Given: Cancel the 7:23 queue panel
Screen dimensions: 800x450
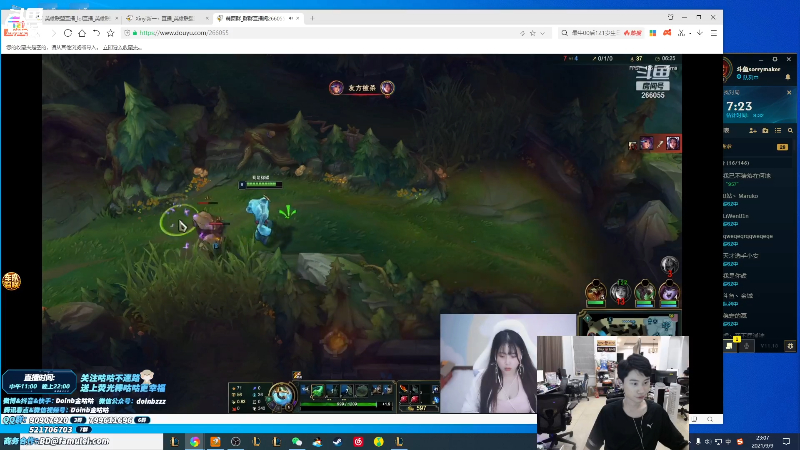Looking at the screenshot, I should pyautogui.click(x=789, y=92).
